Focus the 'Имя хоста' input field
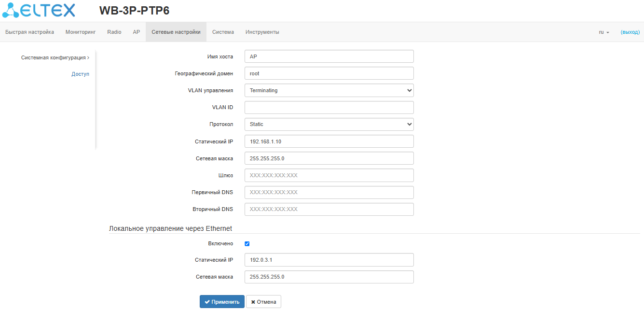 coord(329,56)
